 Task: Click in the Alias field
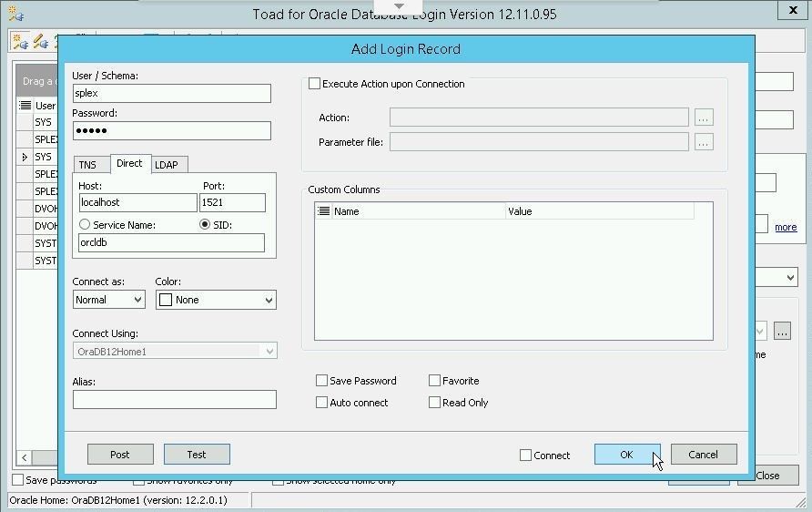175,400
